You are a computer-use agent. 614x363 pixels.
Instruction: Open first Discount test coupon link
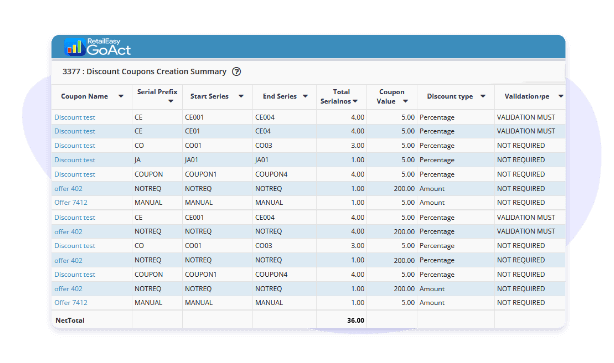[x=75, y=117]
